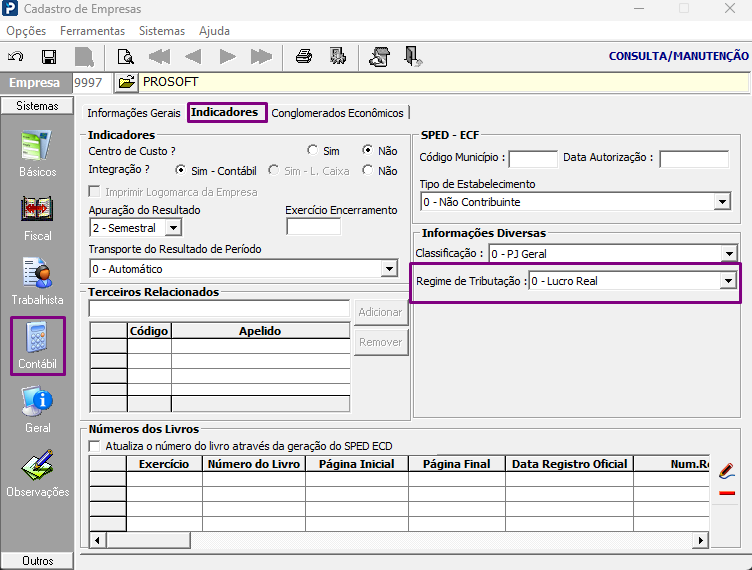The width and height of the screenshot is (752, 570).
Task: Open the Geral sidebar section
Action: click(x=37, y=409)
